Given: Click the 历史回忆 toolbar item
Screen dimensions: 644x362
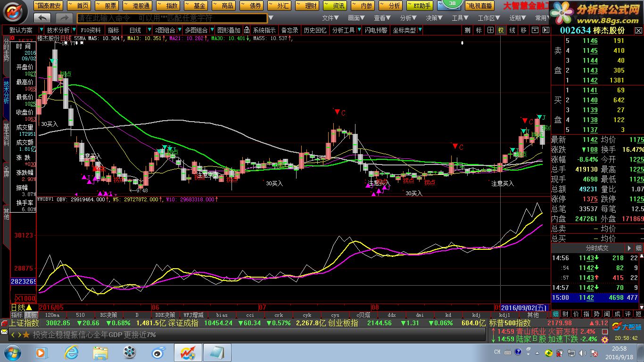Looking at the screenshot, I should point(315,30).
